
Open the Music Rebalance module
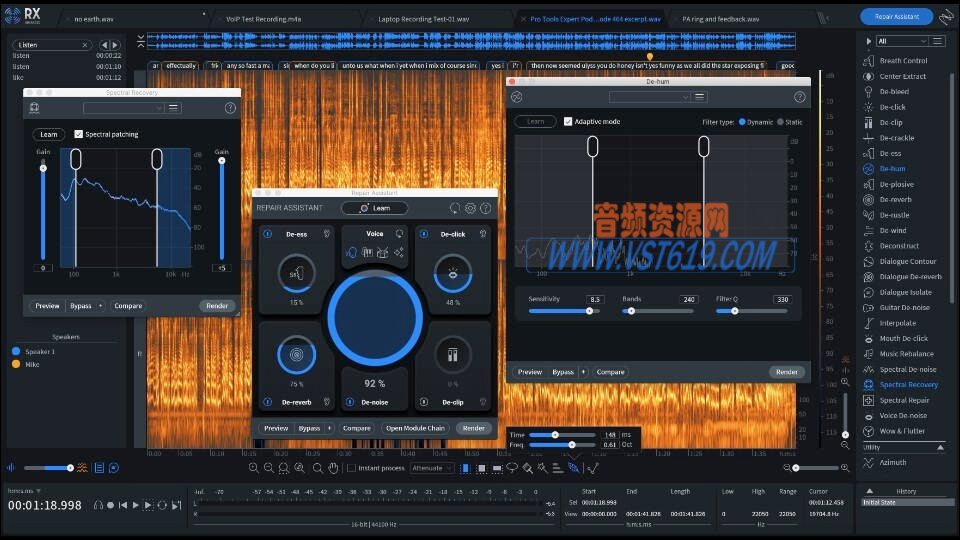[x=906, y=354]
